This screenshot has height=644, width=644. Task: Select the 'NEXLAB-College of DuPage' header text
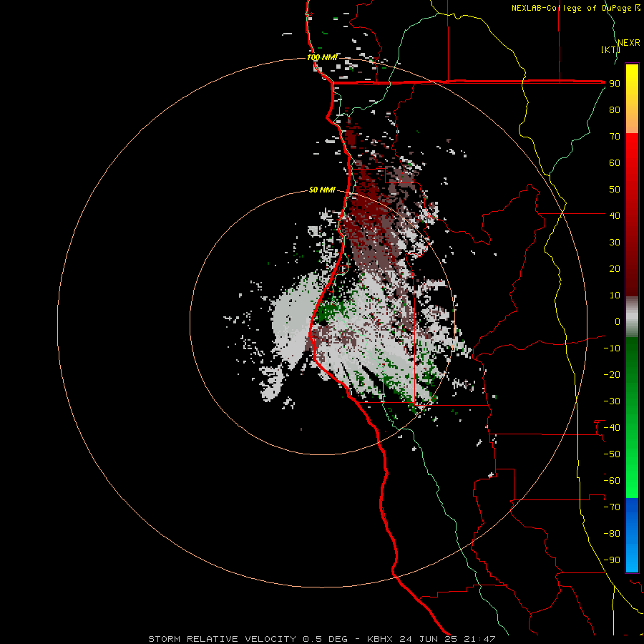(571, 8)
